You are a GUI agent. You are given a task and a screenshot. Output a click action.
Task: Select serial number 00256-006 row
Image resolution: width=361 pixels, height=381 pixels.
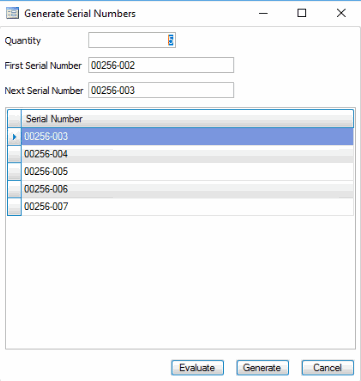pos(187,189)
